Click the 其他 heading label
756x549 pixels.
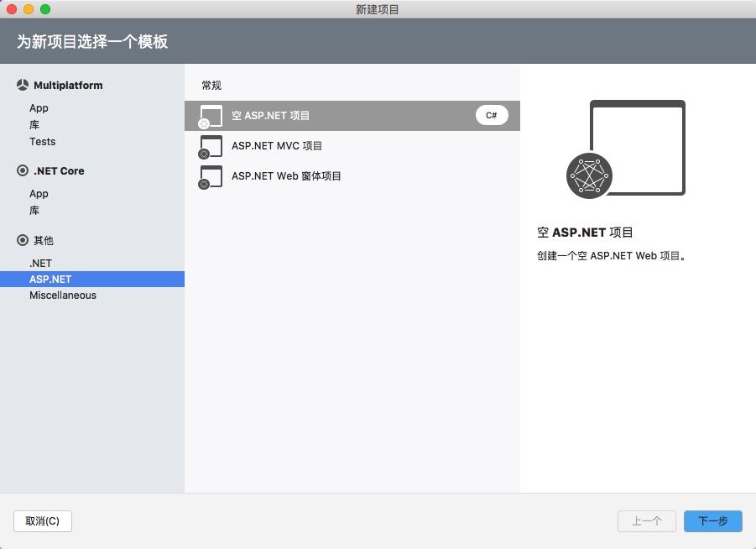[x=44, y=240]
